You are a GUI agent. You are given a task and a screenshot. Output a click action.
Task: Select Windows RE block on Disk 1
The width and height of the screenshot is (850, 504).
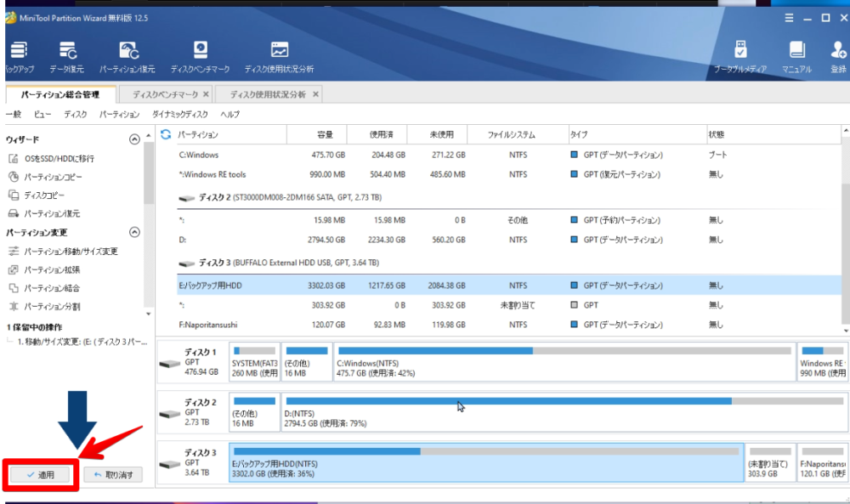(x=822, y=361)
